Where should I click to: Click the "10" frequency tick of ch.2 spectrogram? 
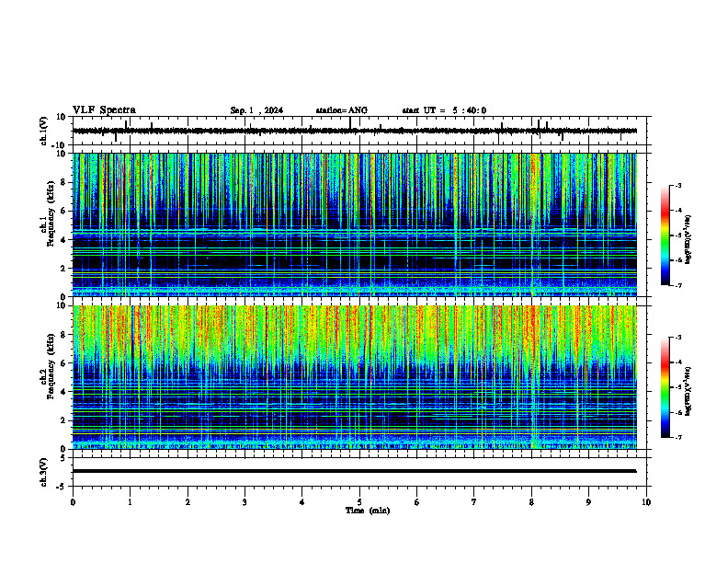pos(62,305)
